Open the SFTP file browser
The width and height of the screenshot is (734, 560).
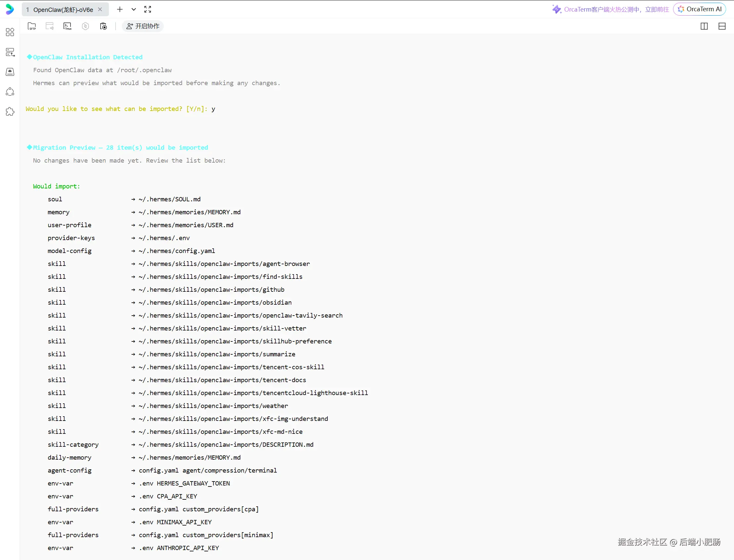click(x=32, y=26)
